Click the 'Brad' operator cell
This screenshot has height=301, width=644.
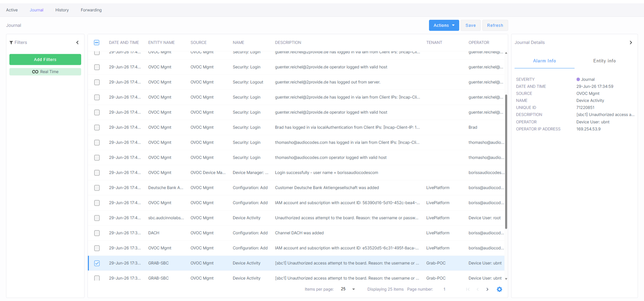click(x=473, y=128)
